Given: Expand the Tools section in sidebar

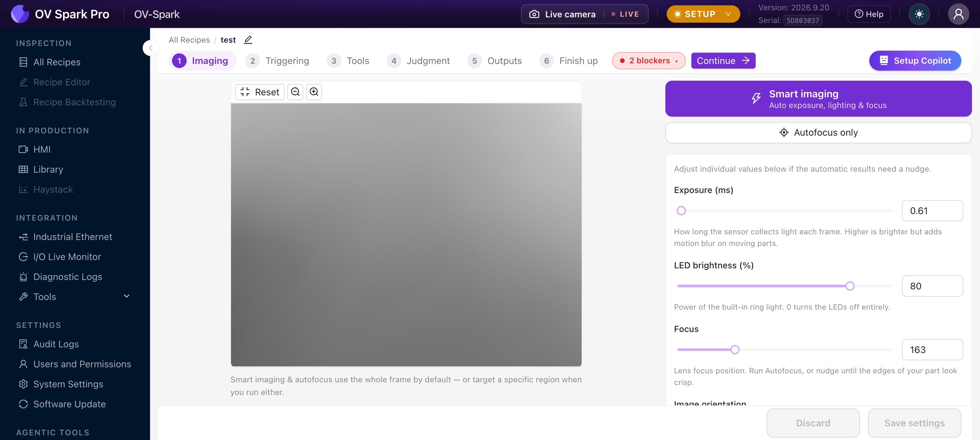Looking at the screenshot, I should 75,297.
